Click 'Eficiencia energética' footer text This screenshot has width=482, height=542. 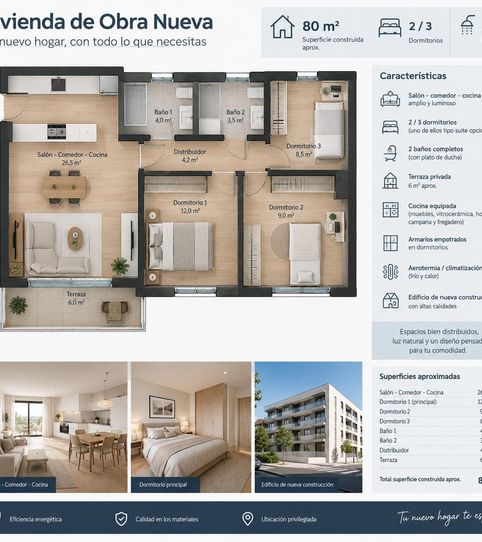pos(36,519)
